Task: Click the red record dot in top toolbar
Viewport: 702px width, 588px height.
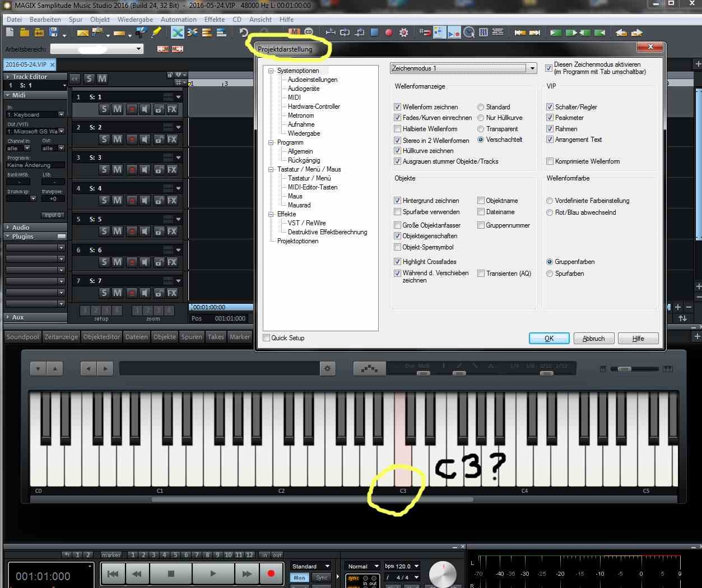Action: point(389,33)
